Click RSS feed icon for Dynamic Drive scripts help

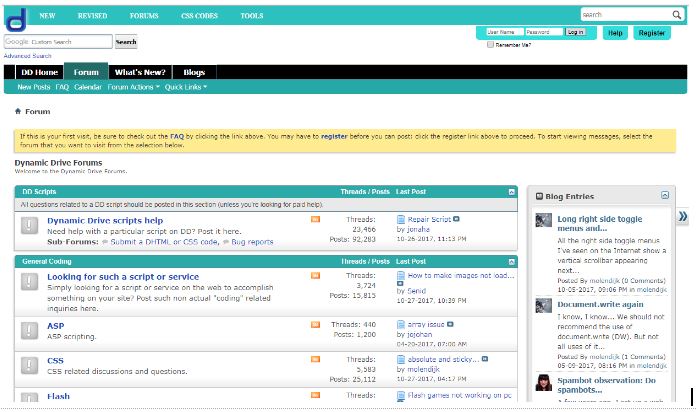tap(315, 219)
